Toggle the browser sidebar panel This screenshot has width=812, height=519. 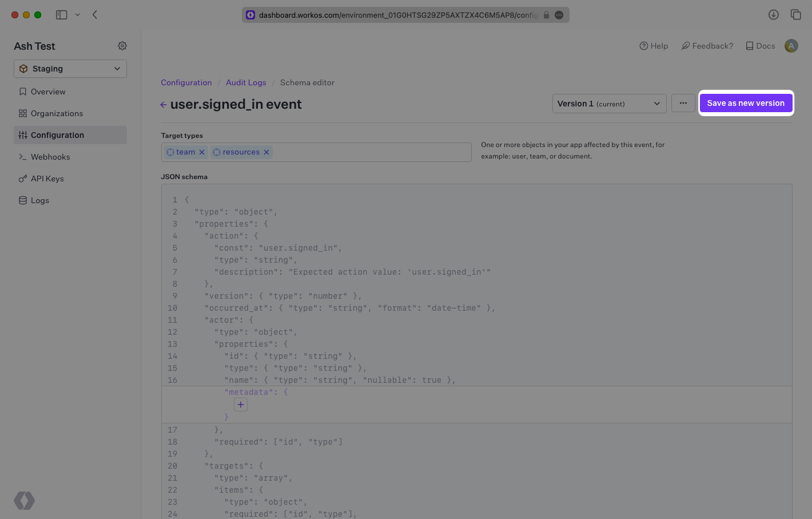click(62, 14)
